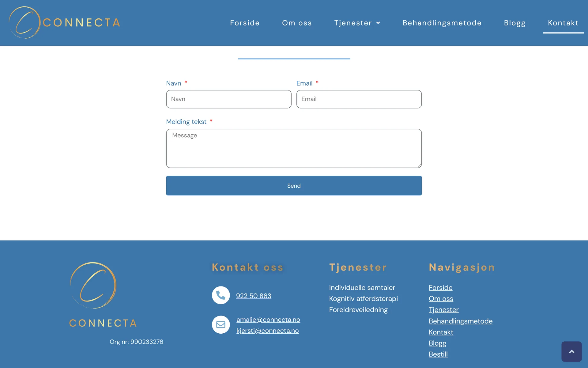Click the amalie@connecta.no email link
Image resolution: width=588 pixels, height=368 pixels.
tap(268, 320)
